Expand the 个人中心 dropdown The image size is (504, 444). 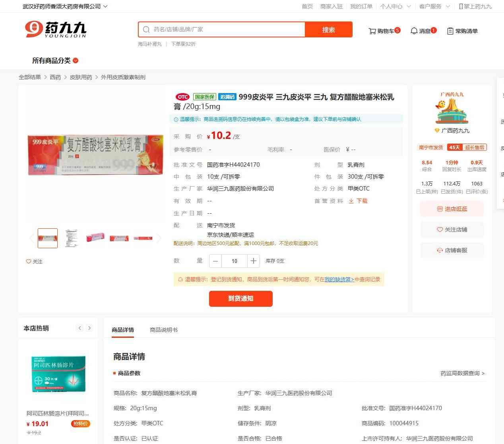click(x=395, y=6)
